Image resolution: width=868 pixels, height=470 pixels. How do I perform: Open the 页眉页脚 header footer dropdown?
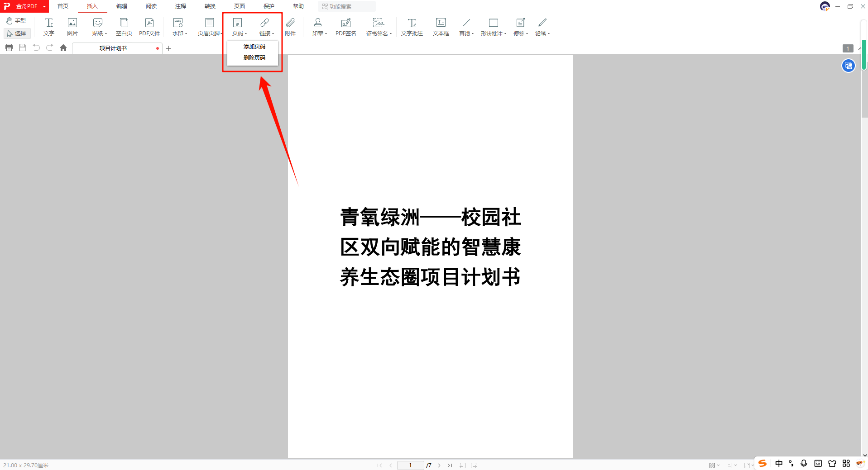coord(209,26)
